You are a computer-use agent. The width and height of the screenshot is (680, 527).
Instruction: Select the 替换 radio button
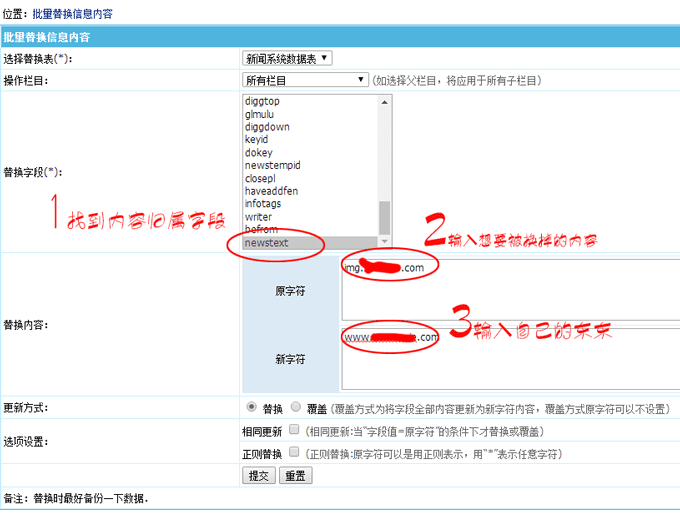[x=250, y=408]
